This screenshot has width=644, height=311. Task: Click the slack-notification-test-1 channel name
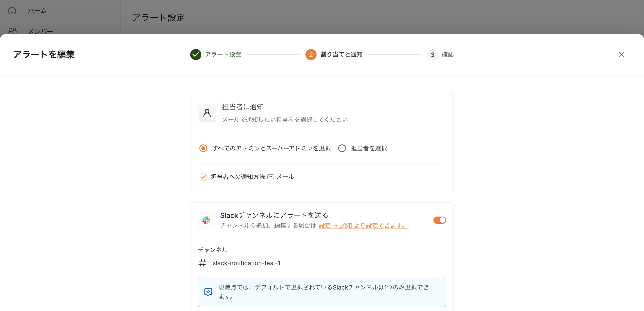[x=247, y=263]
